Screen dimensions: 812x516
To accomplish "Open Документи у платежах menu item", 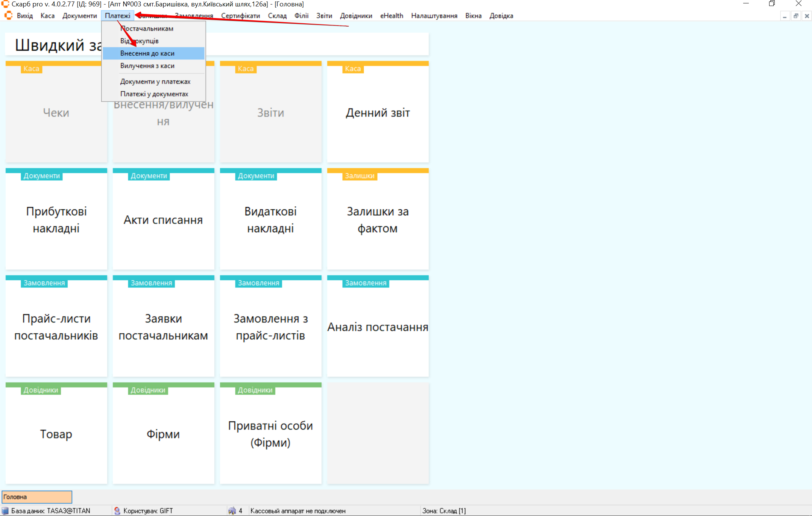I will coord(155,82).
